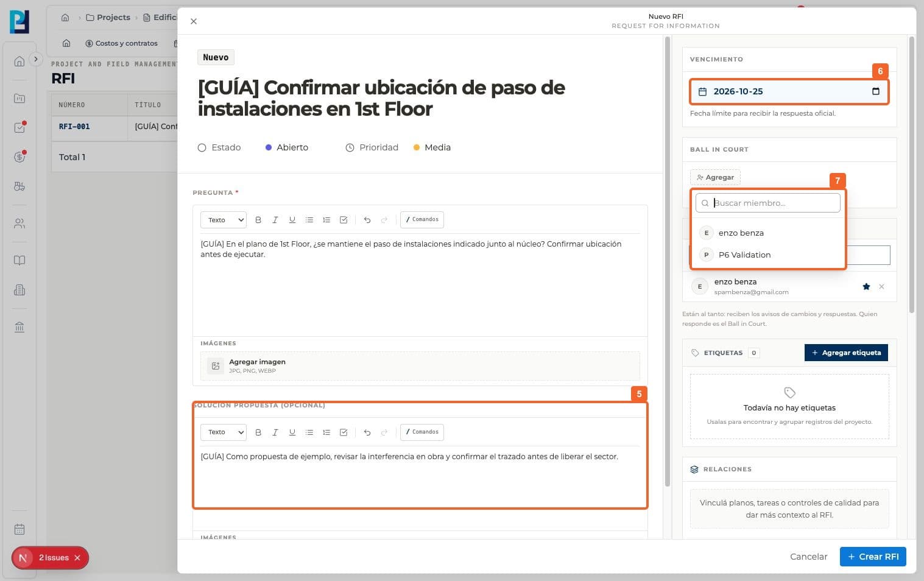The width and height of the screenshot is (924, 581).
Task: Go to home from the left sidebar
Action: tap(19, 61)
